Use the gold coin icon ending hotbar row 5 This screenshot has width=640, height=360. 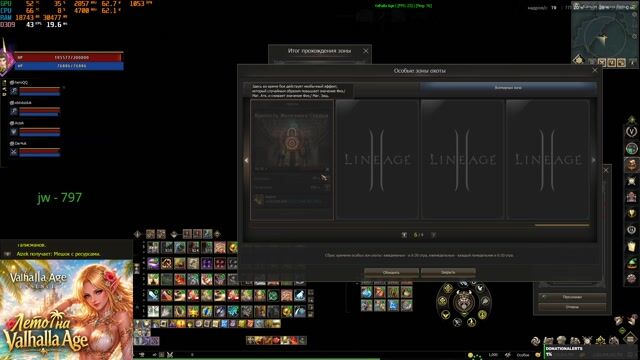point(233,247)
